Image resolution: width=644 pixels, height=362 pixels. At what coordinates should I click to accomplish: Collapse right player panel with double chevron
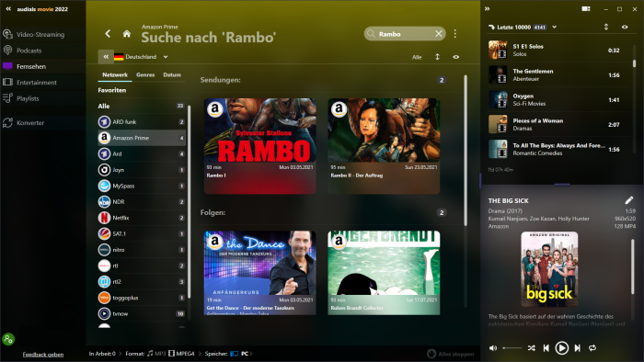pyautogui.click(x=487, y=8)
